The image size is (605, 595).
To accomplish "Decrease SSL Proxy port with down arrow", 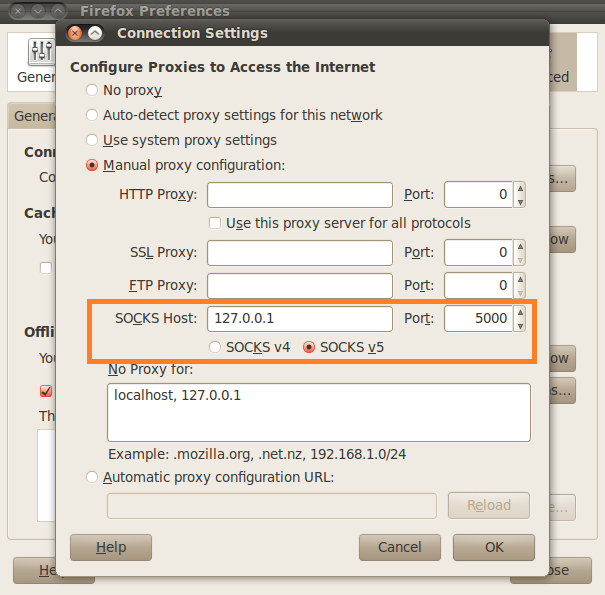I will coord(520,260).
